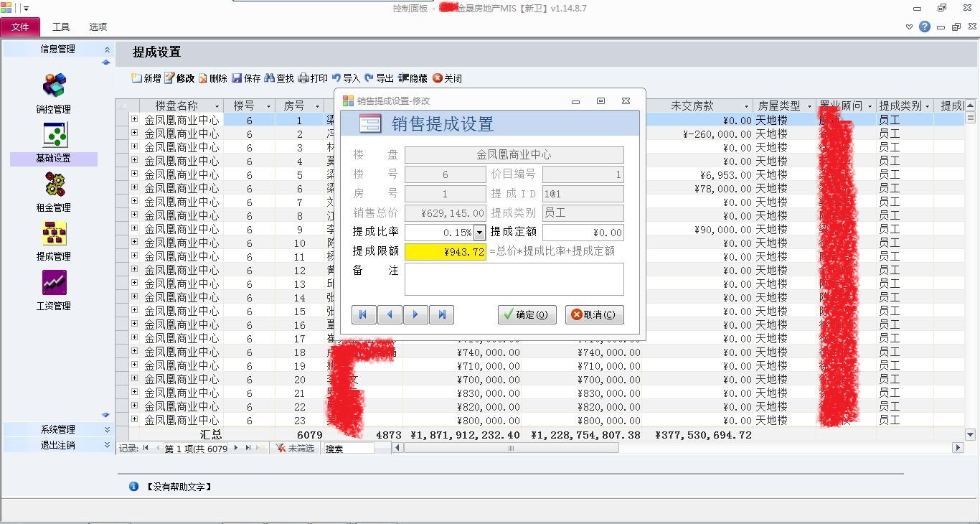The width and height of the screenshot is (980, 524).
Task: Click the help question mark icon
Action: click(925, 27)
